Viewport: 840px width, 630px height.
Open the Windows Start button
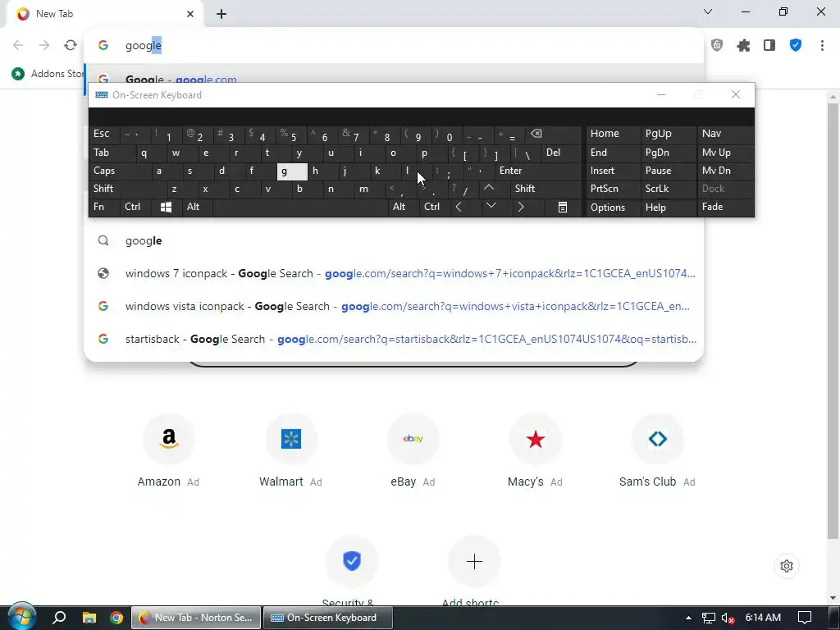21,617
